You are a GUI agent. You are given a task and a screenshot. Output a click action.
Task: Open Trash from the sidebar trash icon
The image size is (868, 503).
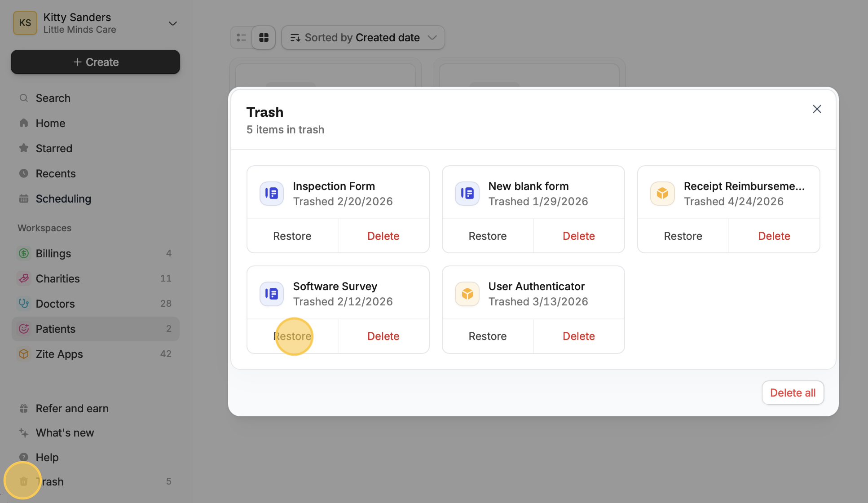coord(24,481)
